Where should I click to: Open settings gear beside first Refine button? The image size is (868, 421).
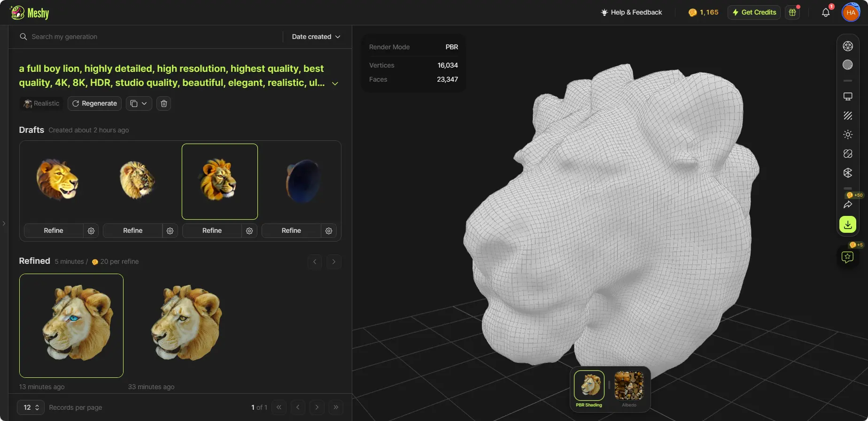tap(91, 231)
